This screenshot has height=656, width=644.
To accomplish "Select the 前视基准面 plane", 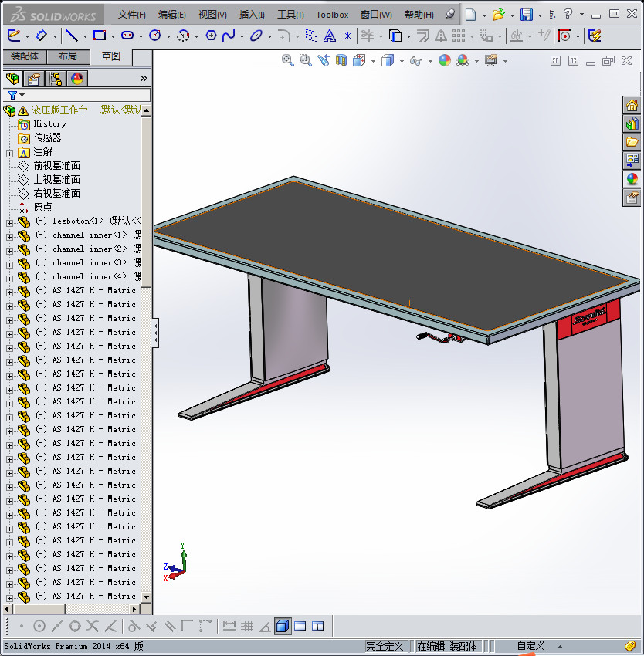I will 56,166.
